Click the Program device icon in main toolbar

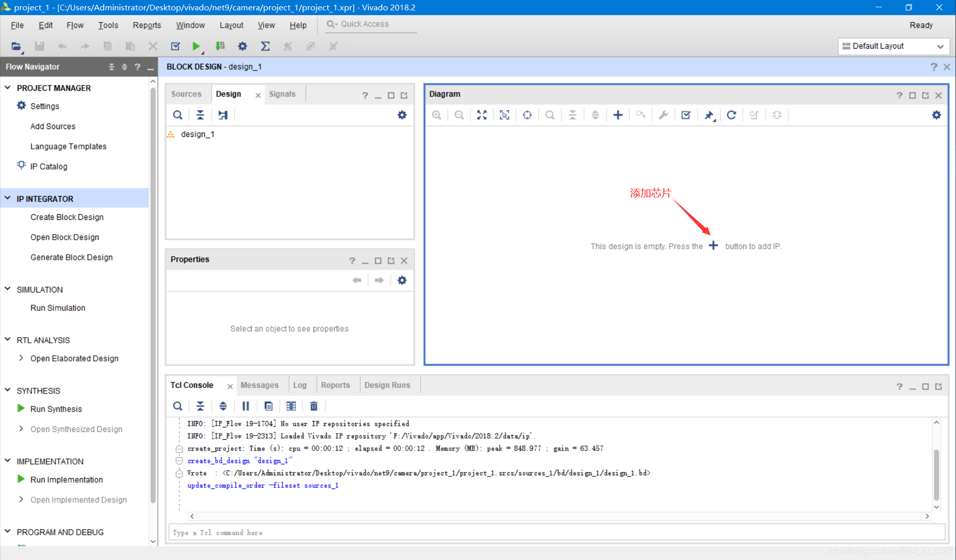pyautogui.click(x=220, y=46)
